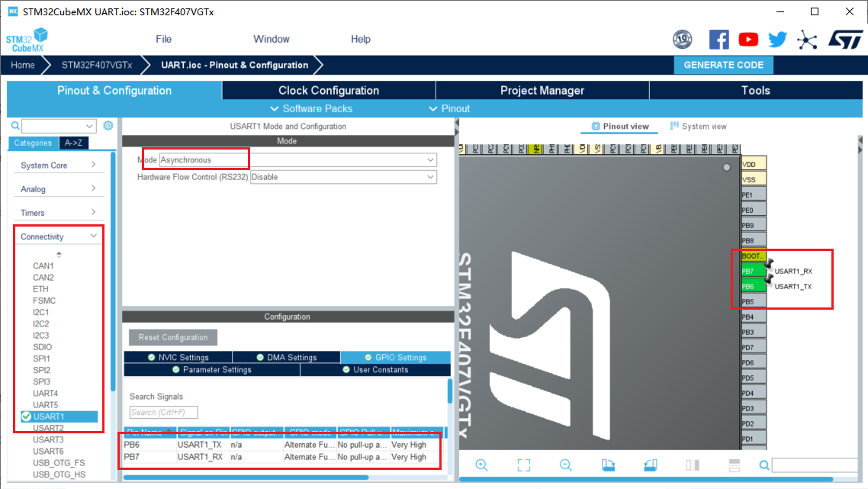Screen dimensions: 868x489
Task: Switch to A->Z sorting tab
Action: (x=73, y=143)
